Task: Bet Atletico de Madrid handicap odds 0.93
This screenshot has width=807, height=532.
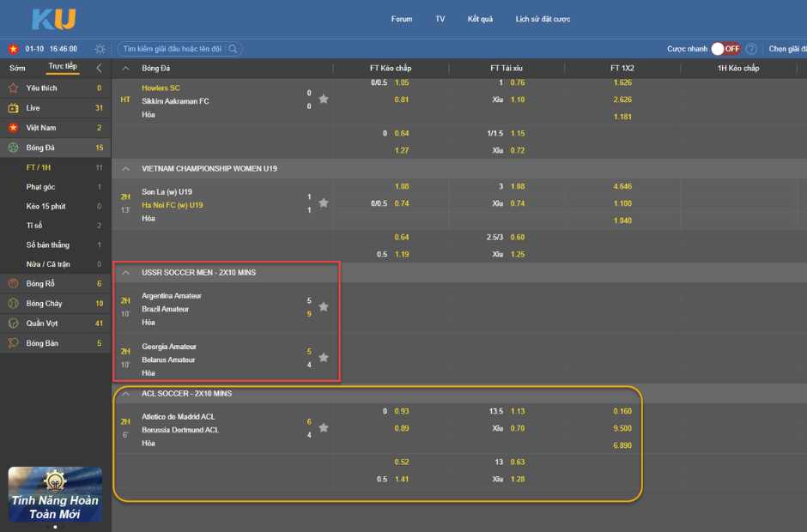Action: click(402, 411)
